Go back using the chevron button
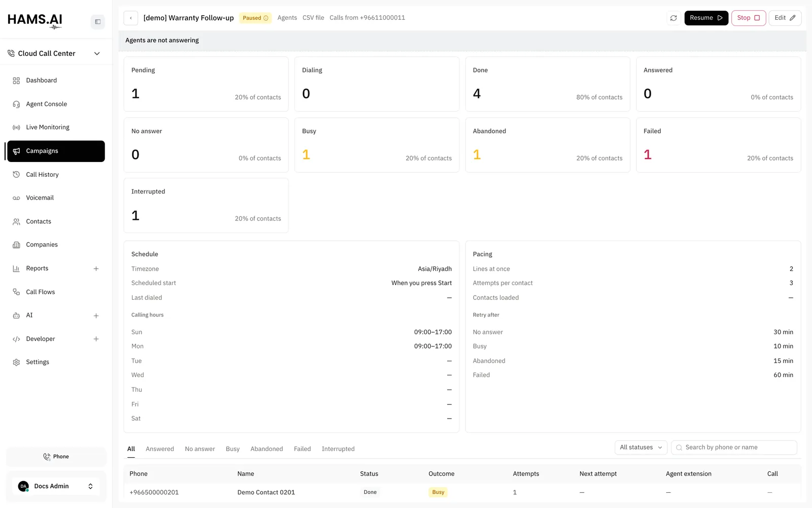 [x=131, y=18]
